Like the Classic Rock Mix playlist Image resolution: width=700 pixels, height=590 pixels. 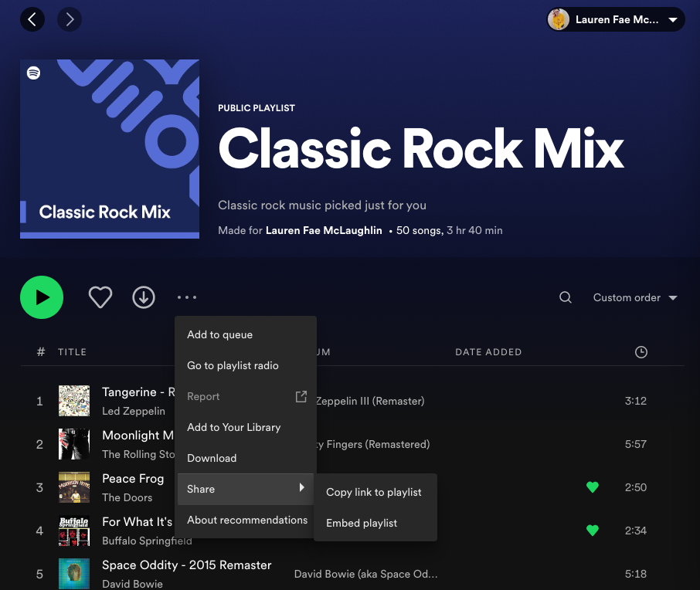click(x=100, y=297)
